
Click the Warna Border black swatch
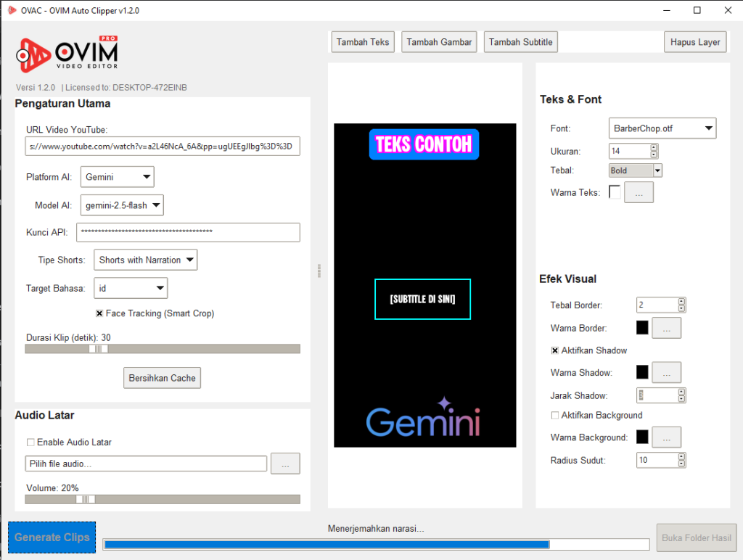[642, 328]
